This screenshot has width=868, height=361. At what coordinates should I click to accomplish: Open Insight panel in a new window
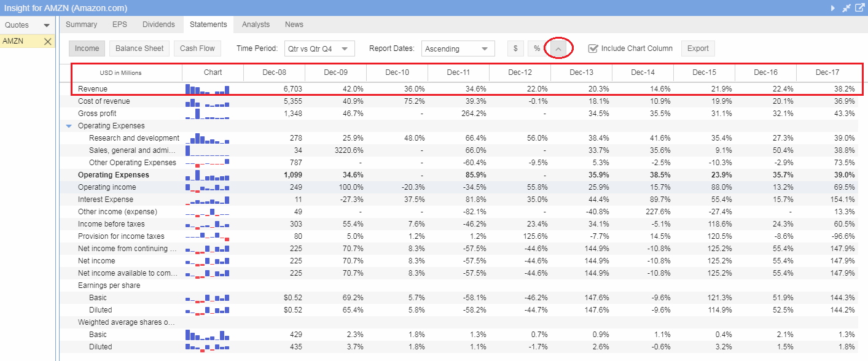coord(859,8)
